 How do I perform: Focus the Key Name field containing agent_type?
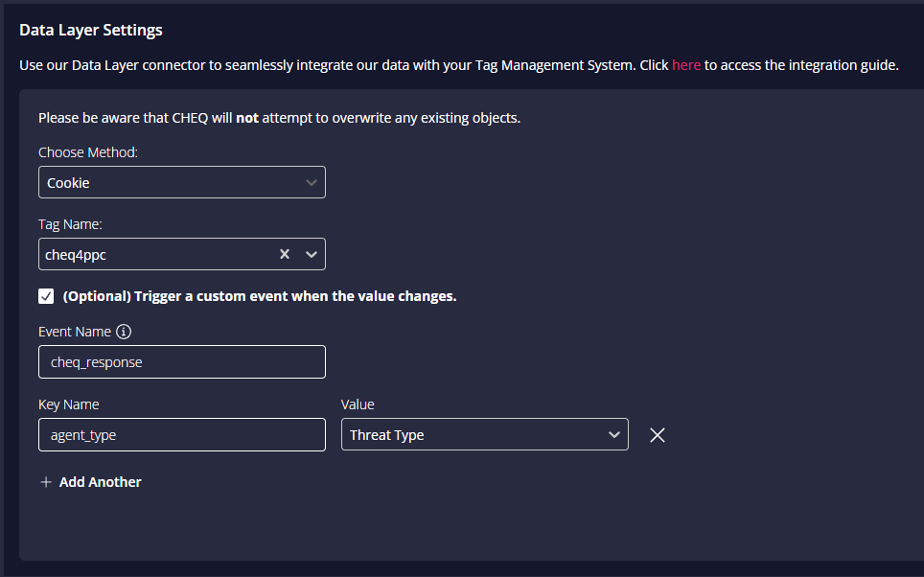pyautogui.click(x=181, y=434)
